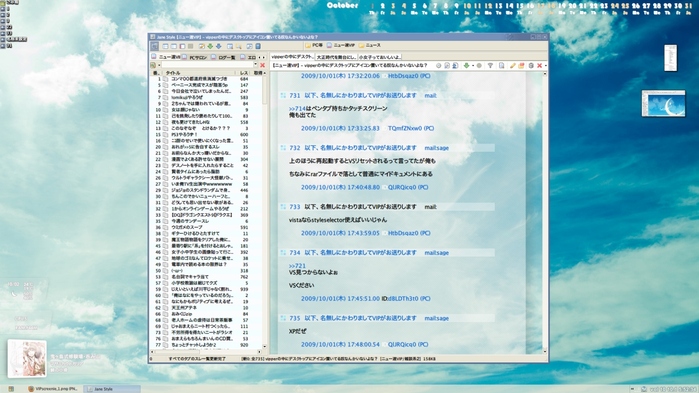Click the mailsage link on post 732
Image resolution: width=699 pixels, height=393 pixels.
tap(436, 148)
